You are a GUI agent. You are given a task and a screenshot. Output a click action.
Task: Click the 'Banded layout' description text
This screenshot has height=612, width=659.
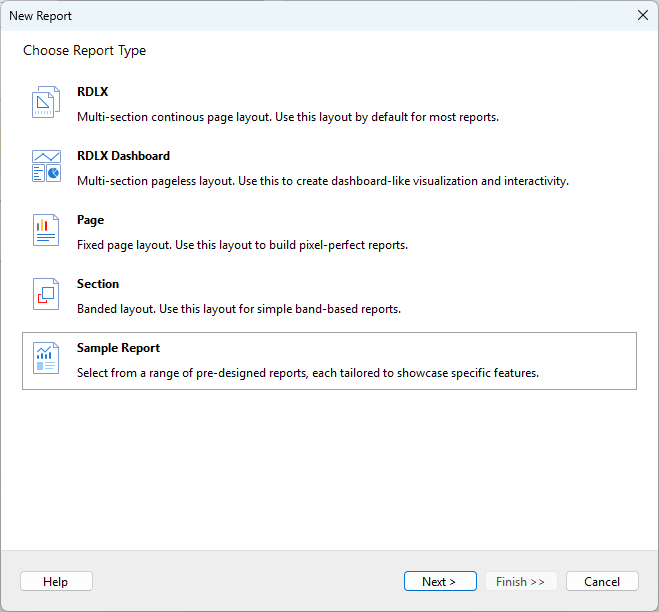point(239,309)
